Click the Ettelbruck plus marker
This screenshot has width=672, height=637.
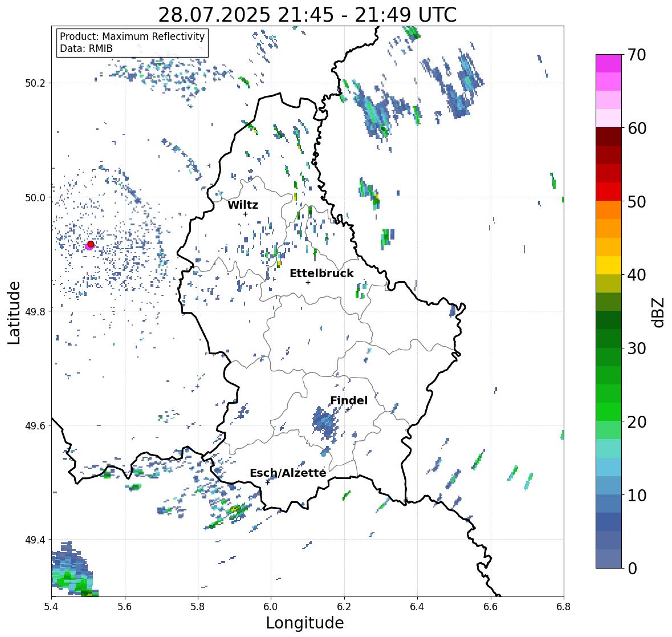pos(308,282)
